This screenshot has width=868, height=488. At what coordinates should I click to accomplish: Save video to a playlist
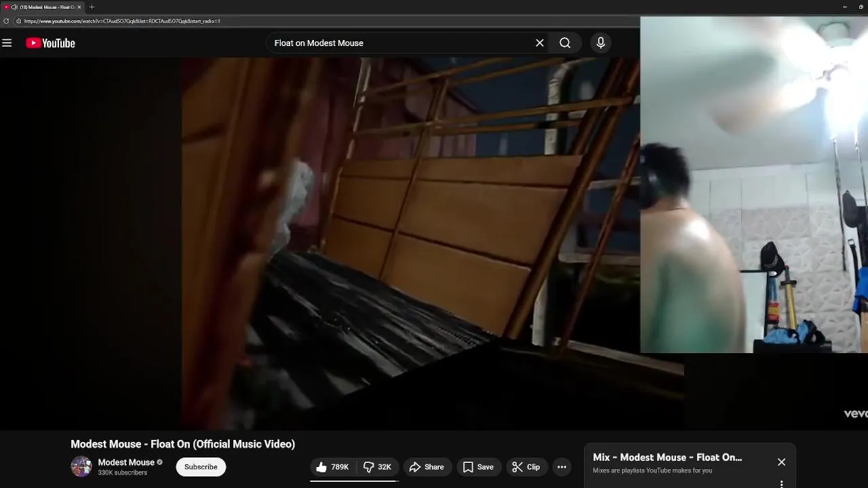coord(478,467)
